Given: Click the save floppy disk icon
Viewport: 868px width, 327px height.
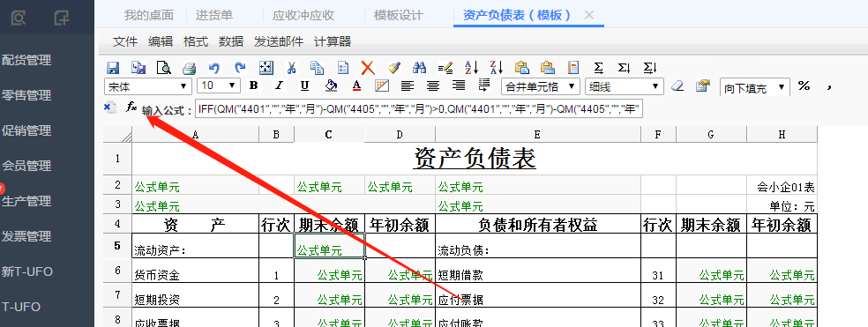Looking at the screenshot, I should [113, 68].
